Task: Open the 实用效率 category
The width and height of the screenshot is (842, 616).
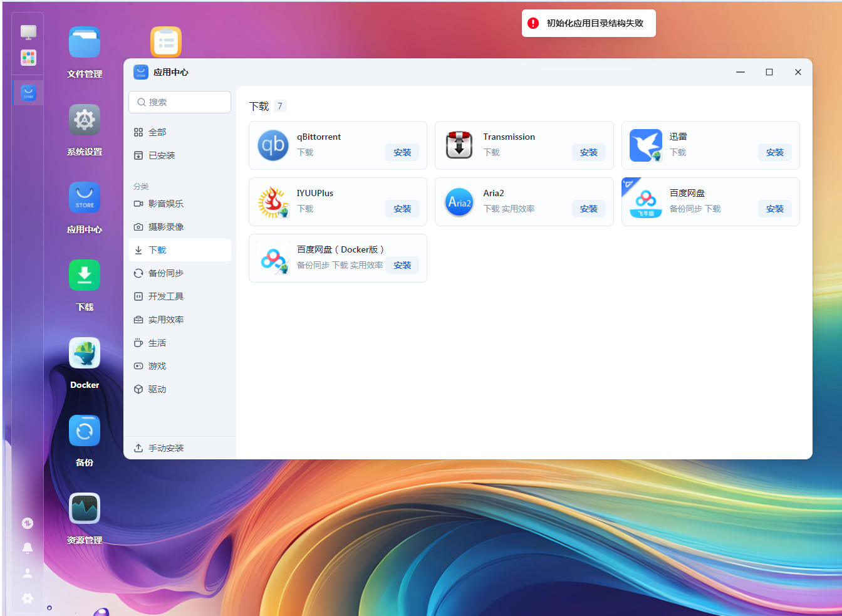Action: [180, 320]
